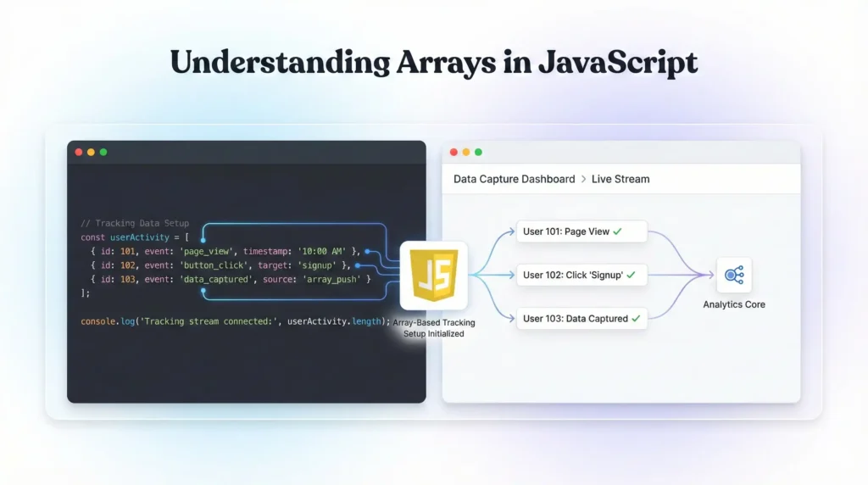The height and width of the screenshot is (485, 868).
Task: Toggle the green checkmark on User 101: Page View
Action: pos(618,231)
